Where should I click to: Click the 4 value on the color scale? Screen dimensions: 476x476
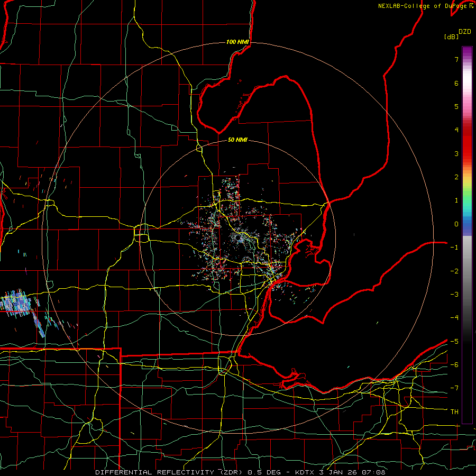(456, 130)
